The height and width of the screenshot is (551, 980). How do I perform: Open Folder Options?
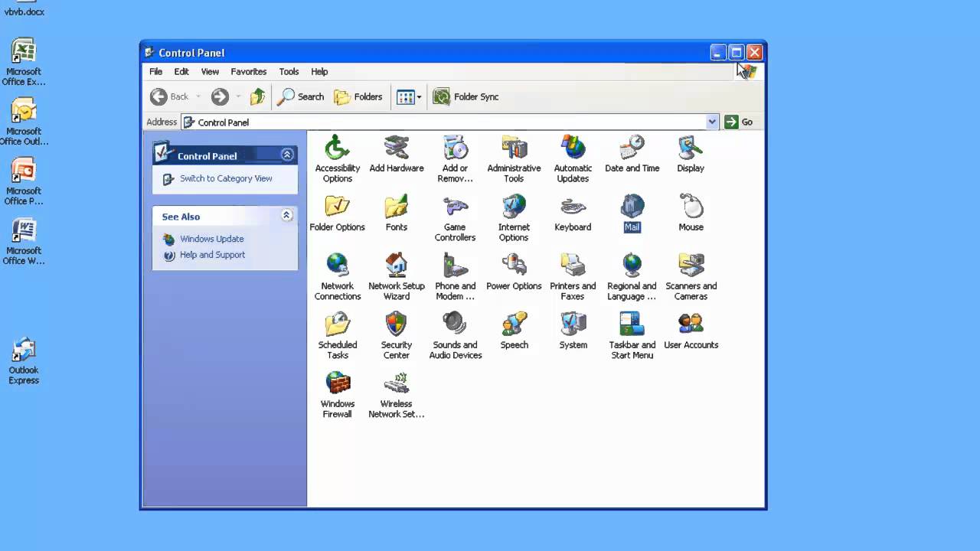(337, 213)
